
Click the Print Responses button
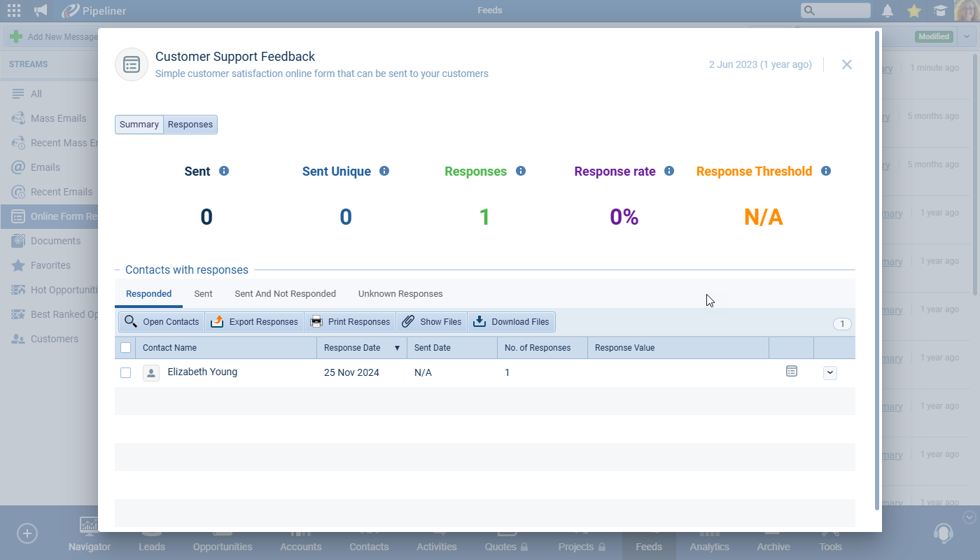point(350,322)
